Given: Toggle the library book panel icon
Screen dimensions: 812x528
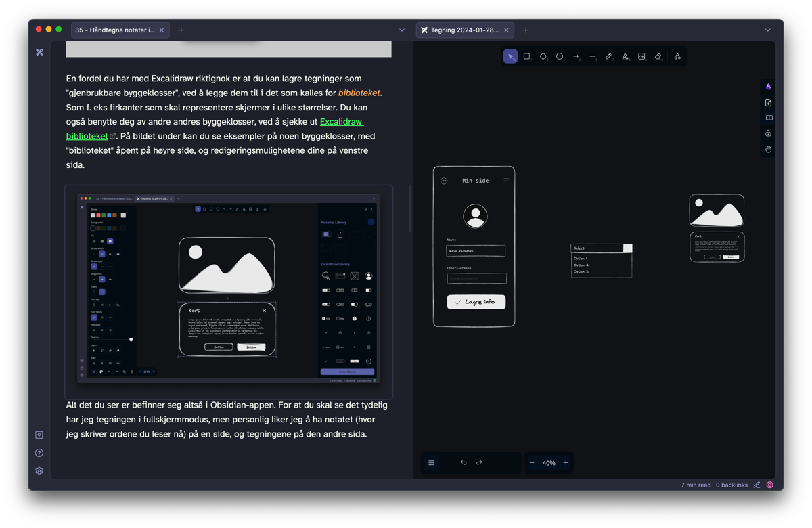Looking at the screenshot, I should [769, 118].
